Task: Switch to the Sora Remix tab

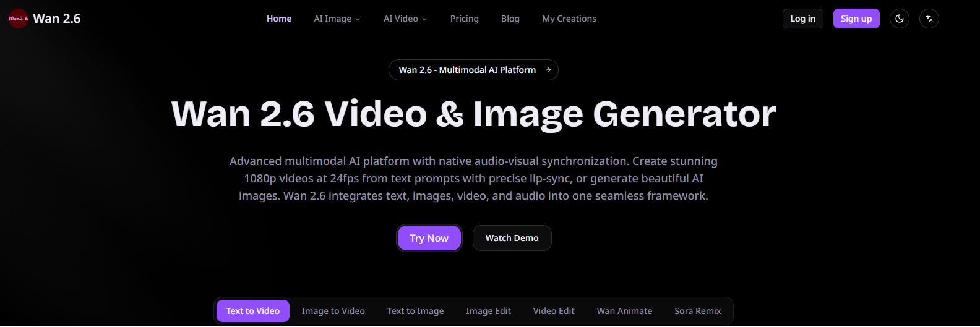Action: tap(697, 311)
